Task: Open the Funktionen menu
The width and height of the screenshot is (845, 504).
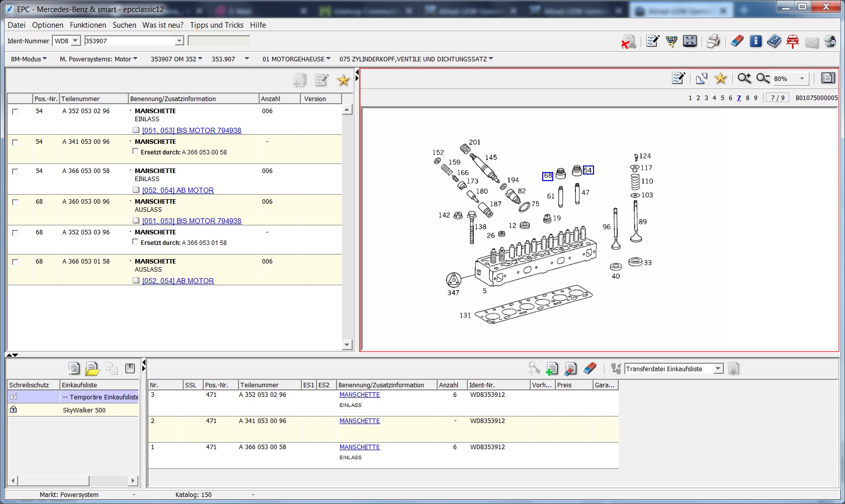Action: [x=88, y=25]
